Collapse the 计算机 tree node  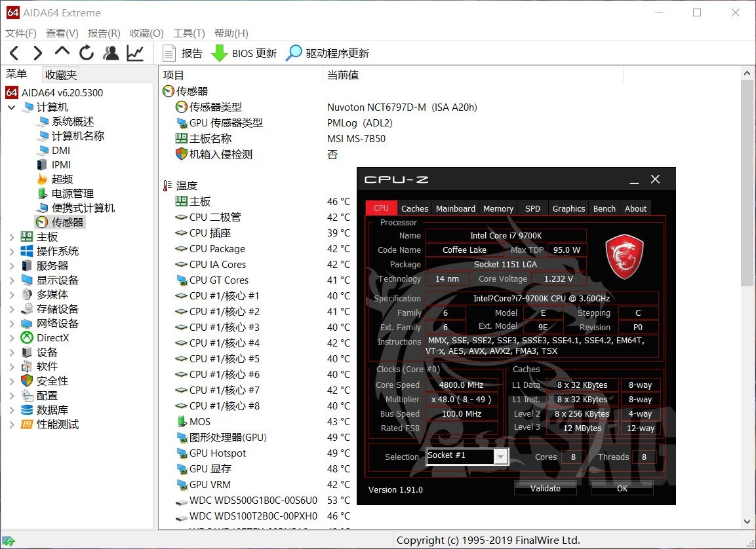11,107
